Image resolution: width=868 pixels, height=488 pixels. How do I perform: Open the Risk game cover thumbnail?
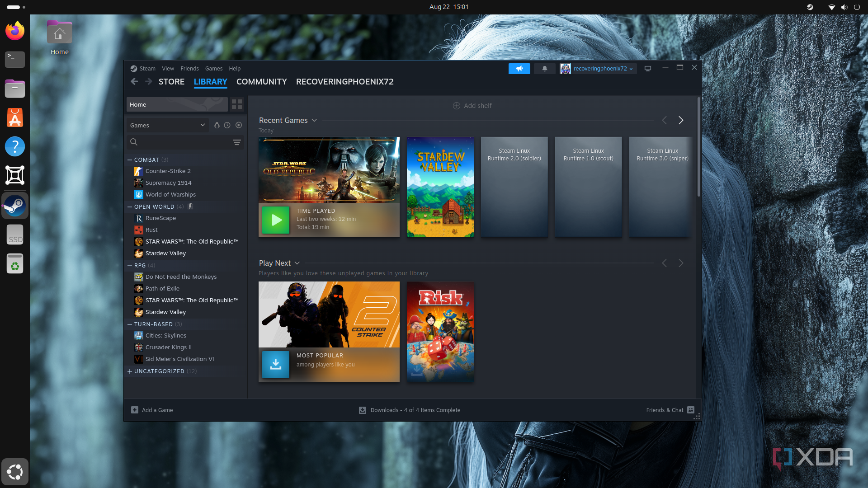pyautogui.click(x=440, y=332)
